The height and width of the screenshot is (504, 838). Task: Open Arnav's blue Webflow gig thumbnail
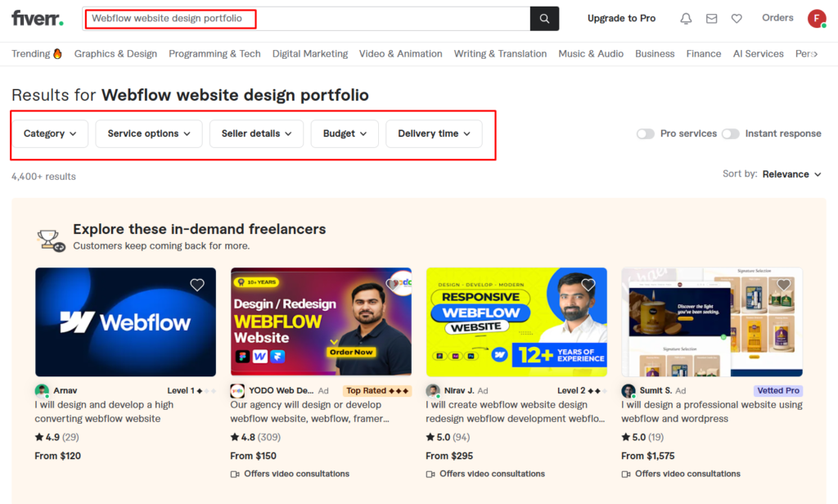(x=125, y=322)
